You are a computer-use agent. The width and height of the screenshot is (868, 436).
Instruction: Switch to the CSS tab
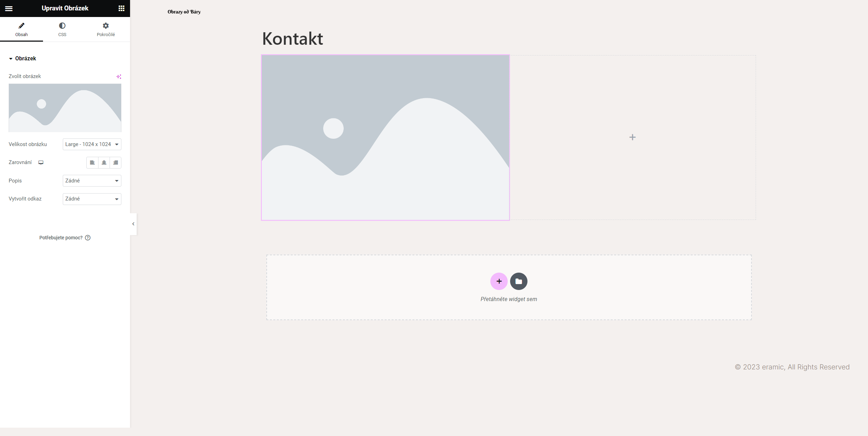click(62, 29)
